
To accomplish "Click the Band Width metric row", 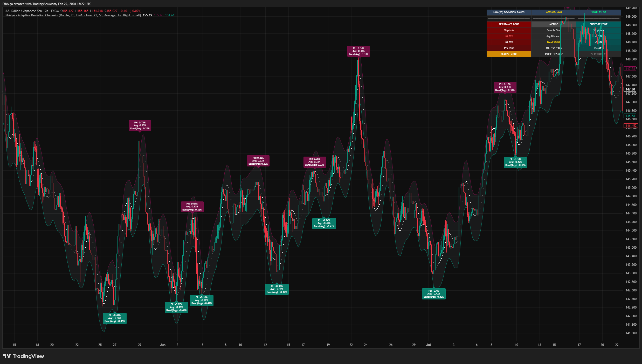I will pyautogui.click(x=554, y=42).
